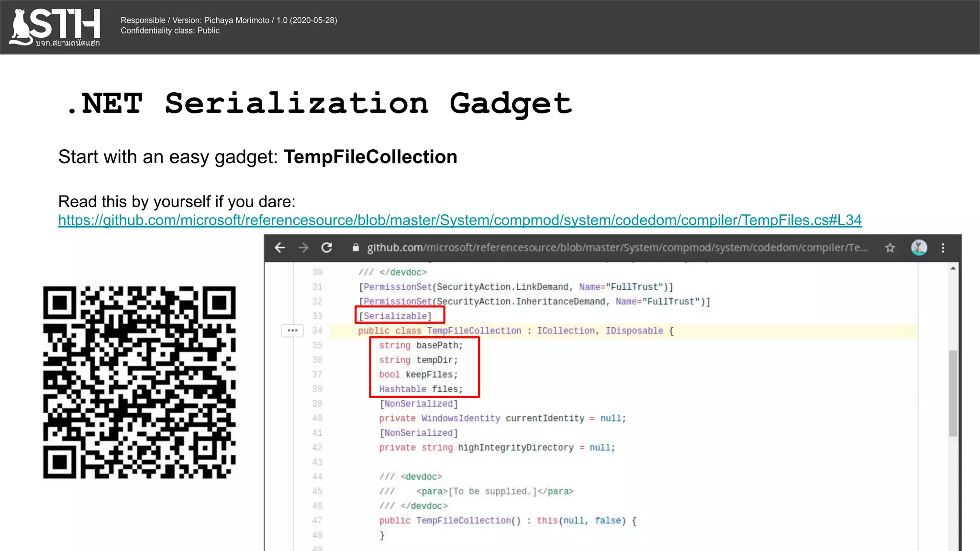The height and width of the screenshot is (551, 980).
Task: Open the browser profile avatar
Action: tap(919, 247)
